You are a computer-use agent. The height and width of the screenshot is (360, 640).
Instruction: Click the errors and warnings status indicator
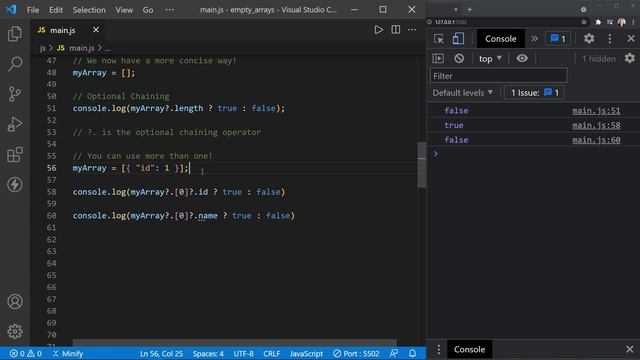pyautogui.click(x=25, y=353)
